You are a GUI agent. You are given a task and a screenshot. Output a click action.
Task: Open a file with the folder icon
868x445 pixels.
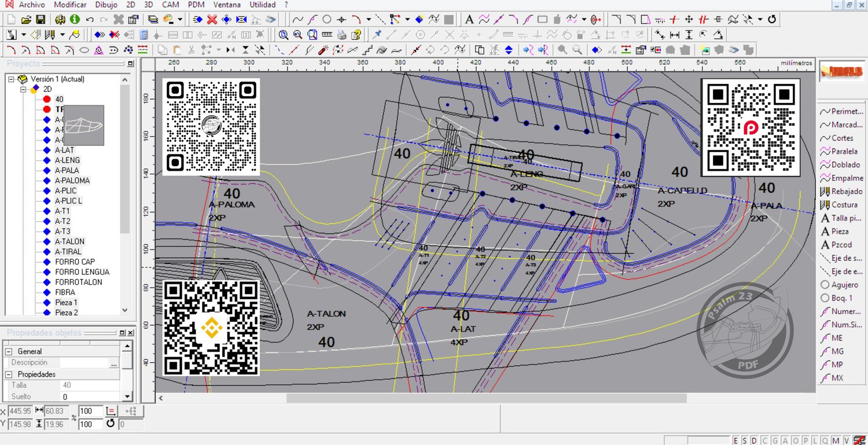click(x=26, y=20)
